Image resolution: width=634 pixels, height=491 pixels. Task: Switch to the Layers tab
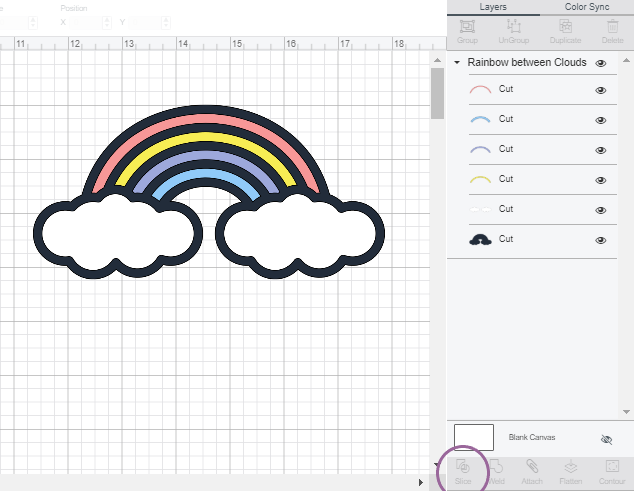click(493, 7)
